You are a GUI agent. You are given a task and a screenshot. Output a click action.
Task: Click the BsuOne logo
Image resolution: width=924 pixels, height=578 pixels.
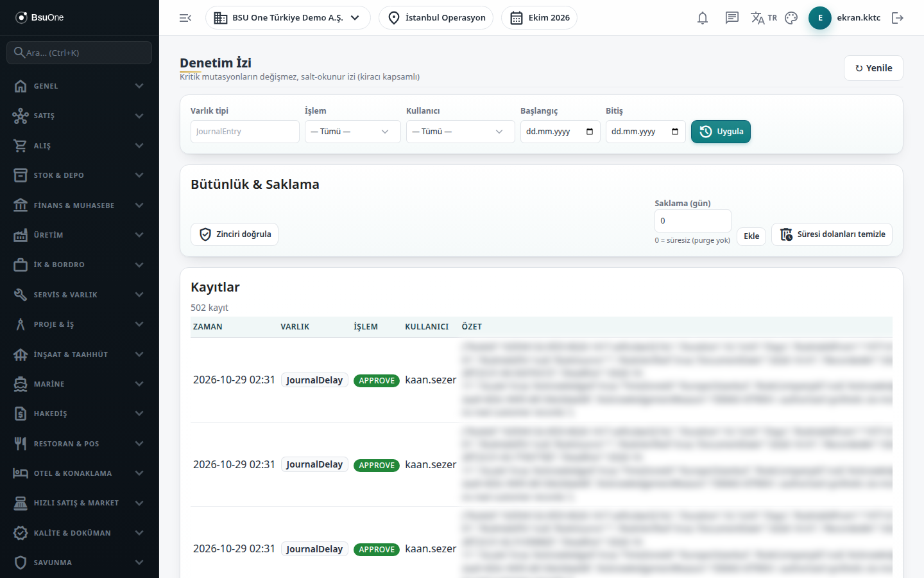pos(40,17)
